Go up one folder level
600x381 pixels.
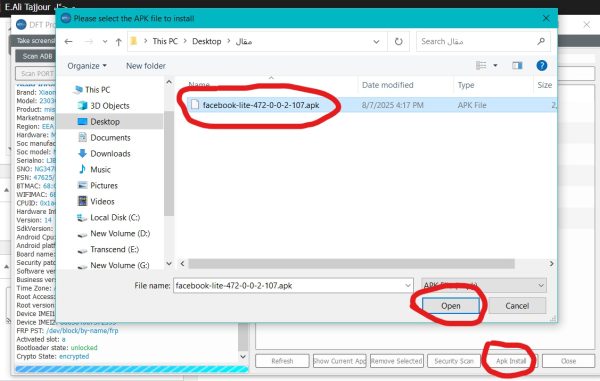pos(119,42)
